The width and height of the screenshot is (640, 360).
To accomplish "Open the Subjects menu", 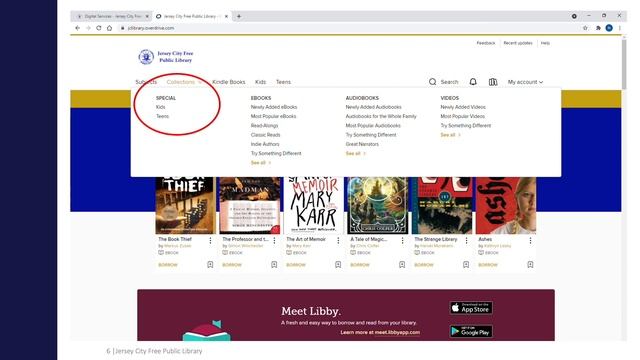I will pyautogui.click(x=146, y=82).
